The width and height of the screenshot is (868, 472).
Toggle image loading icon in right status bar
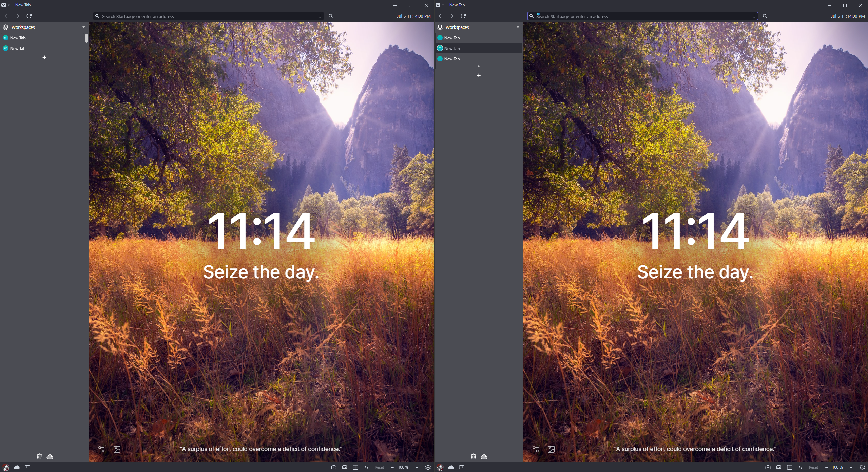[778, 467]
